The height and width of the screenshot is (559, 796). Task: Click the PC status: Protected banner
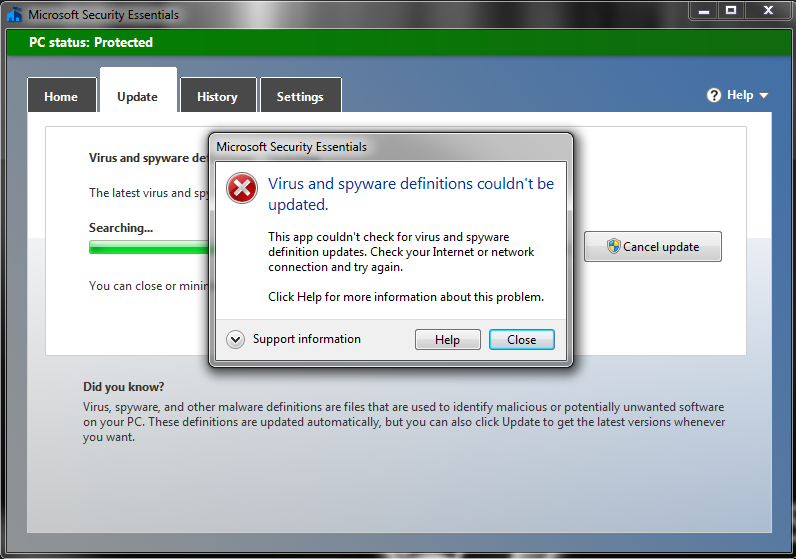[x=398, y=42]
